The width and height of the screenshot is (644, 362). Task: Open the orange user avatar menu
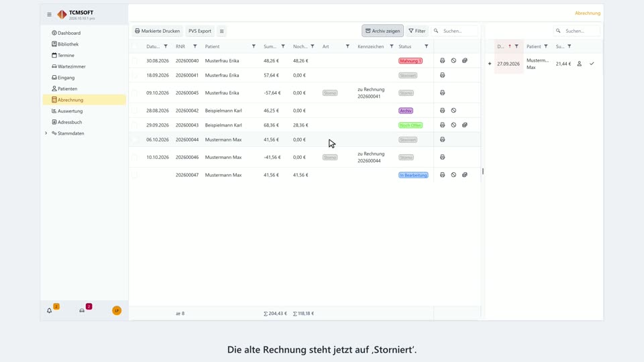click(x=117, y=310)
